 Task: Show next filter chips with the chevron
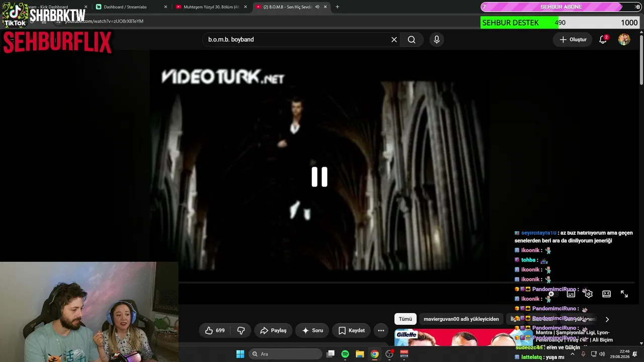(x=607, y=319)
